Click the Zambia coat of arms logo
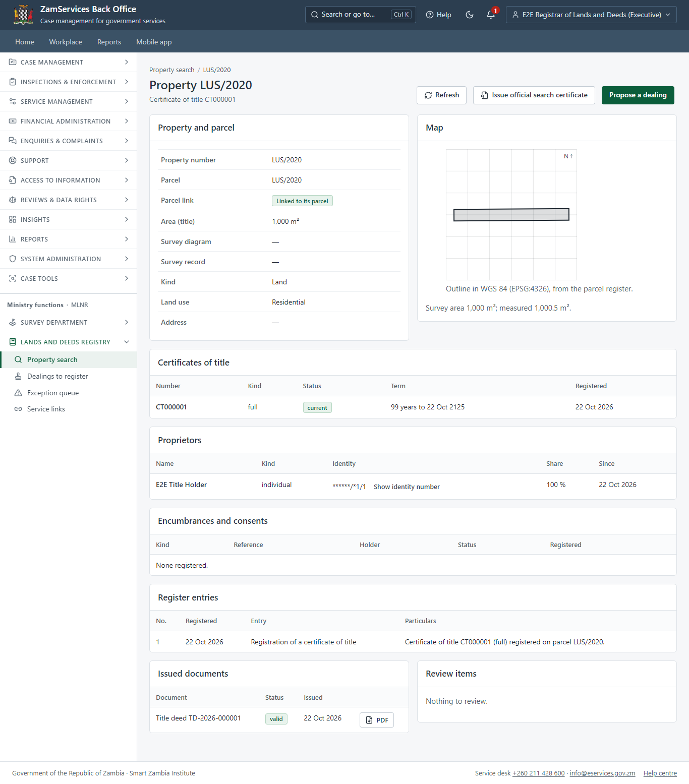The image size is (689, 784). pos(23,15)
